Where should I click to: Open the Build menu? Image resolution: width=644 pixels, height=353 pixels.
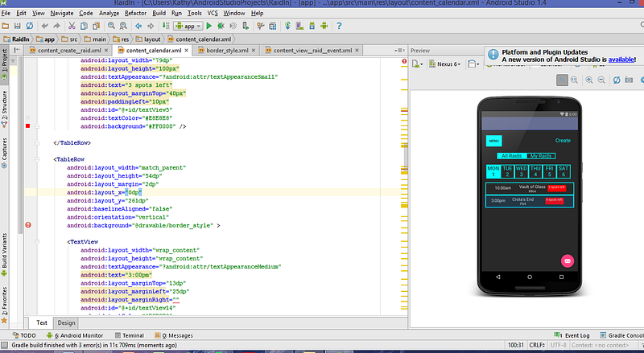[159, 13]
